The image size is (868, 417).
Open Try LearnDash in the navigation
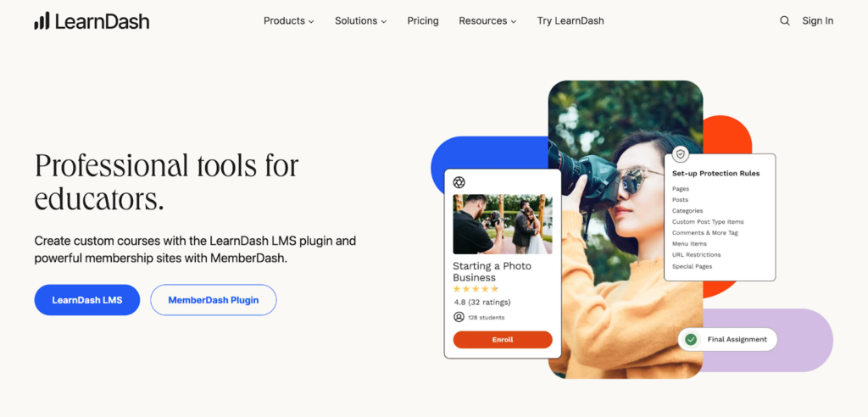coord(570,21)
